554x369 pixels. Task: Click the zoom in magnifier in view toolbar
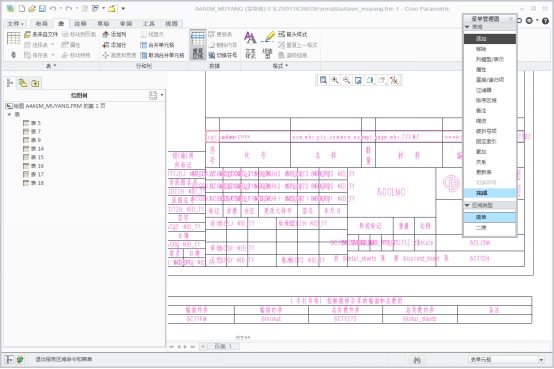pos(335,80)
